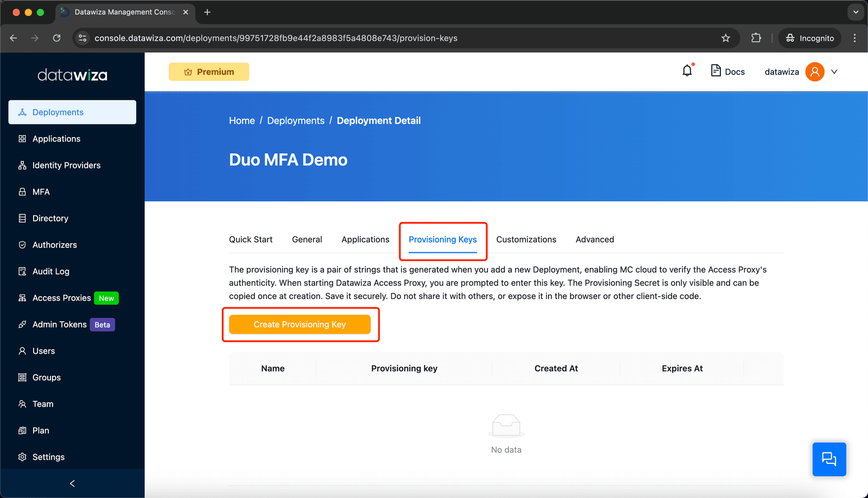Close the Datawiza Management Console tab

pyautogui.click(x=186, y=12)
